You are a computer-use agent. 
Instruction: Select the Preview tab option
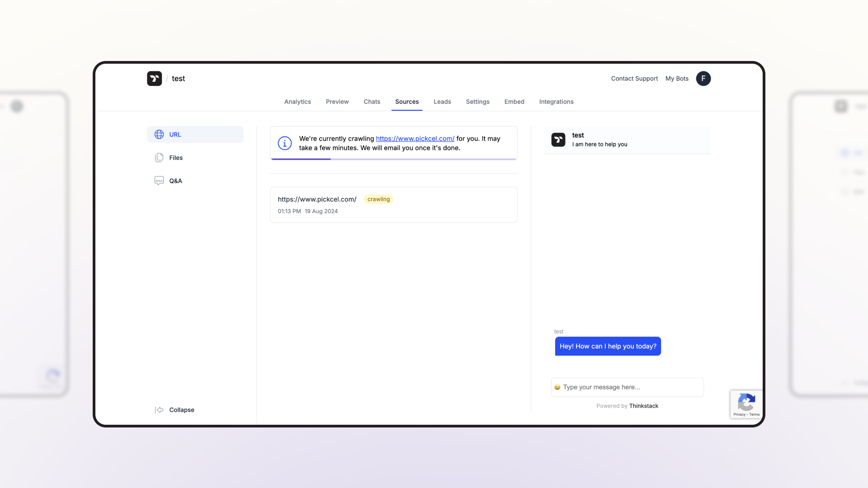tap(337, 101)
